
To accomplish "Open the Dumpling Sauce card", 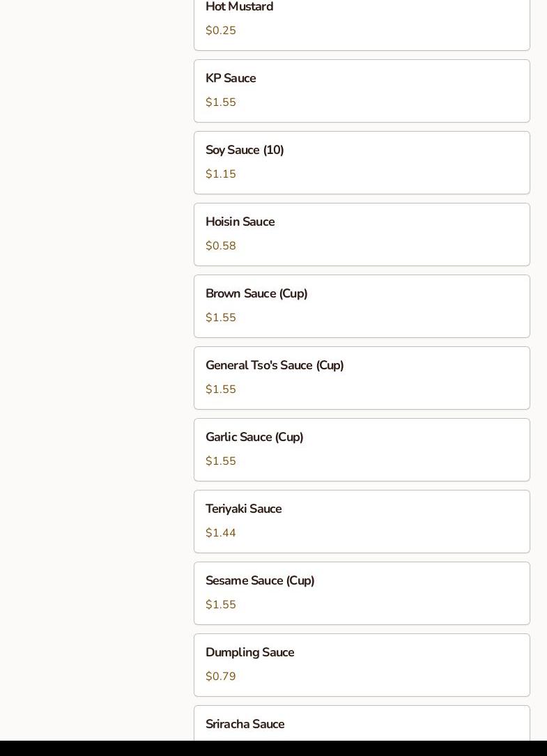I will [361, 665].
